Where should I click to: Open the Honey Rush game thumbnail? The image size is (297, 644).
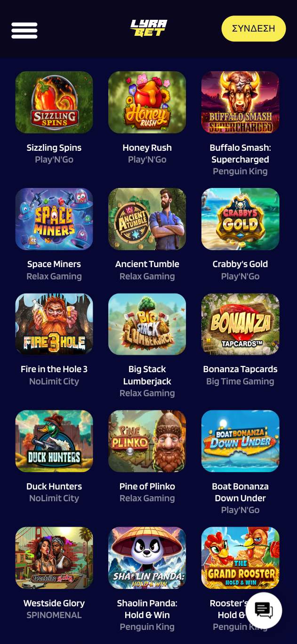pos(147,102)
